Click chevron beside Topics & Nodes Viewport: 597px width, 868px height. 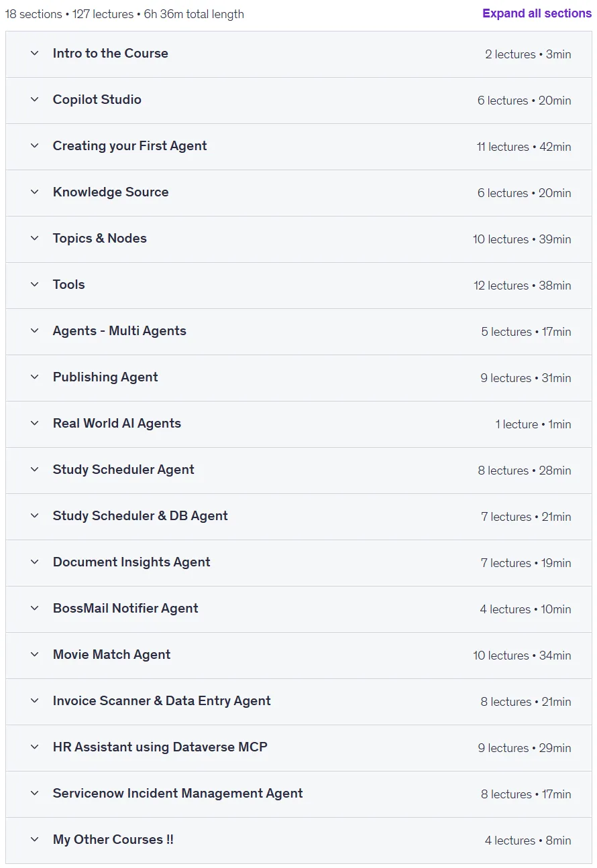point(35,238)
